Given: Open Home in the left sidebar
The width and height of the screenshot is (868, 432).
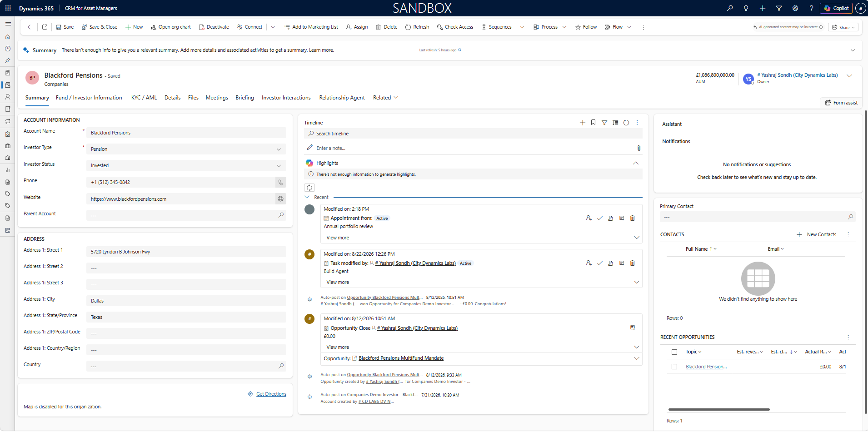Looking at the screenshot, I should point(8,37).
